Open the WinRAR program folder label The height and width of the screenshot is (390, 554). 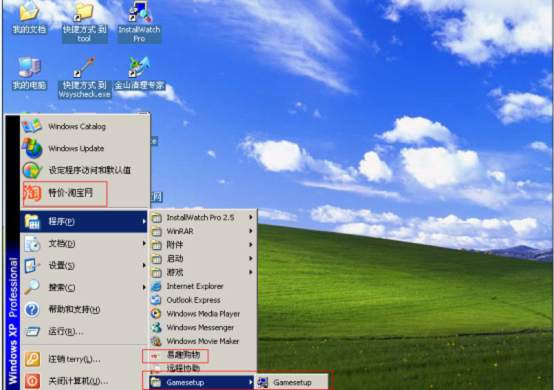(x=180, y=231)
